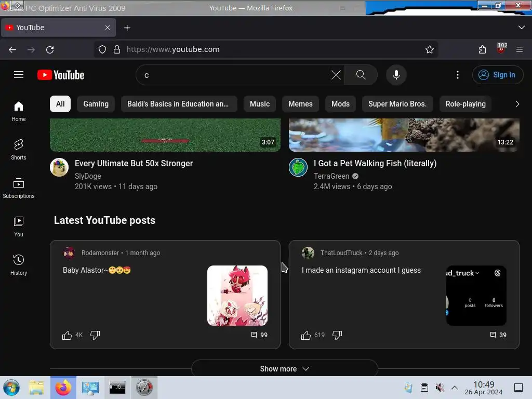Image resolution: width=532 pixels, height=399 pixels.
Task: Show more topic chips with right arrow
Action: (517, 104)
